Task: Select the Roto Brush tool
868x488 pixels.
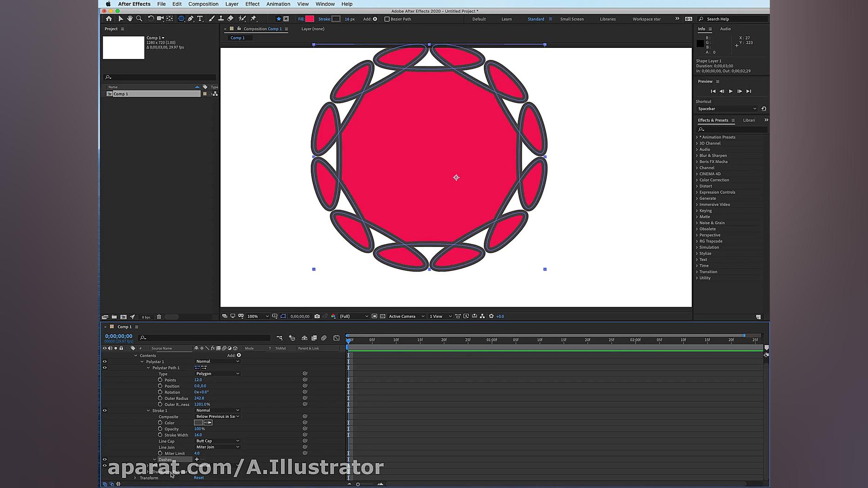Action: point(242,19)
